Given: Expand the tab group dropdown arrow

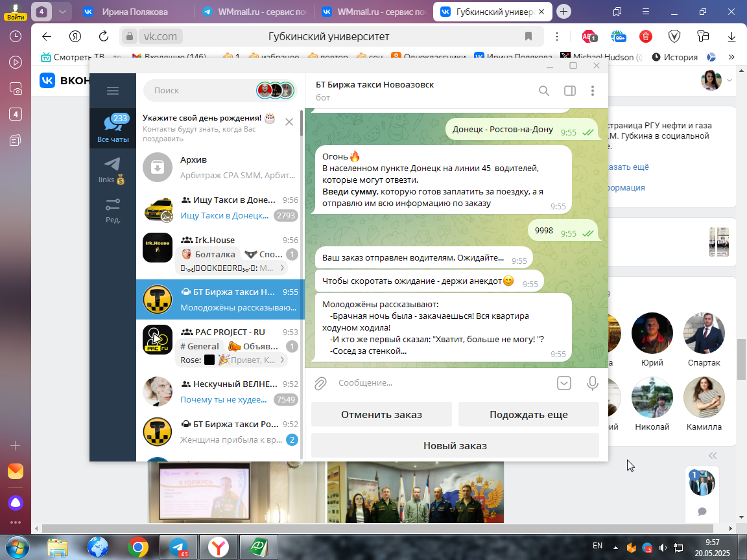Looking at the screenshot, I should (x=62, y=12).
